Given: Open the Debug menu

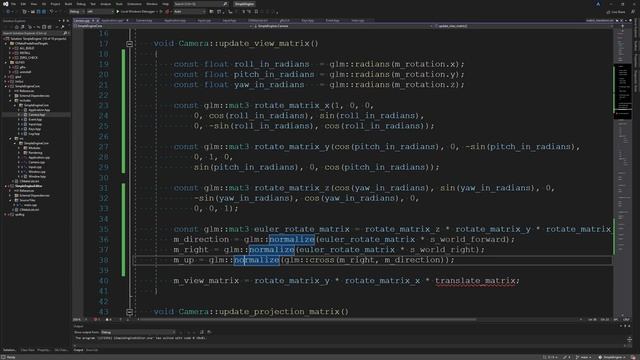Looking at the screenshot, I should [81, 4].
